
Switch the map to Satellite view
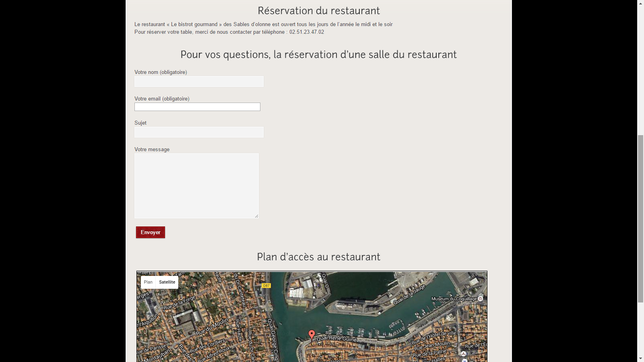(x=167, y=282)
